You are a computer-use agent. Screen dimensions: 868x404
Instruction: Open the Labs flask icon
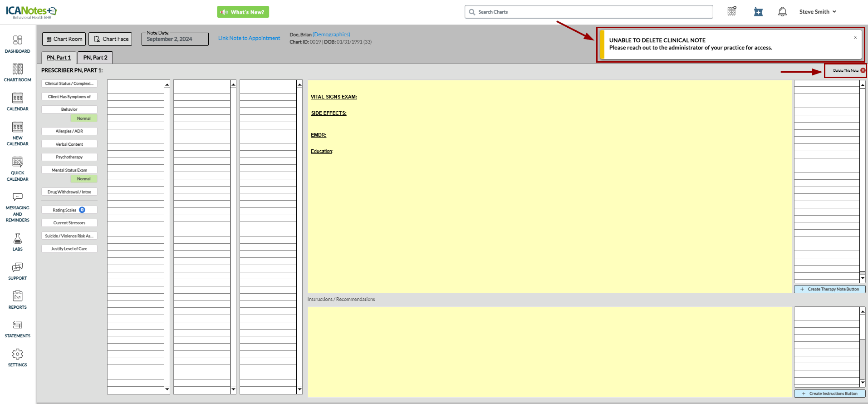[17, 241]
